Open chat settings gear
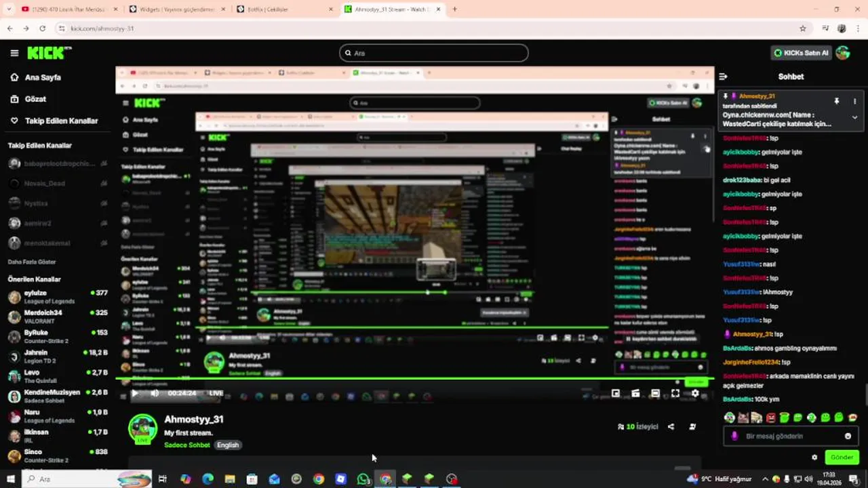Viewport: 868px width, 488px height. coord(814,457)
